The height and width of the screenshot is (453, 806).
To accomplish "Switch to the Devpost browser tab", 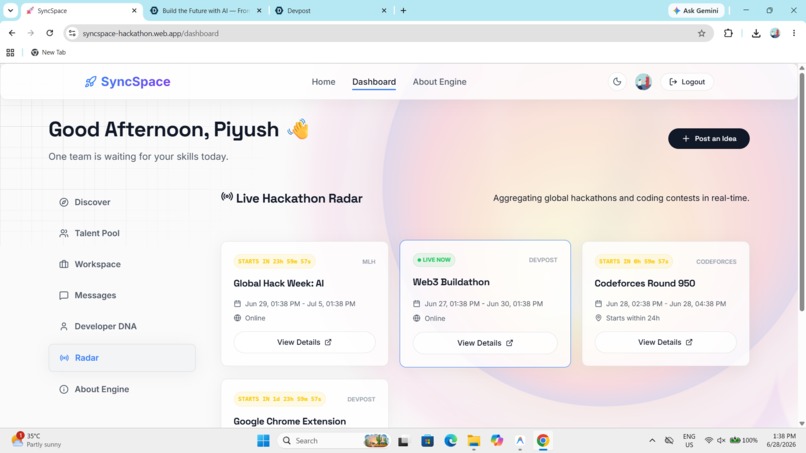I will pyautogui.click(x=329, y=10).
